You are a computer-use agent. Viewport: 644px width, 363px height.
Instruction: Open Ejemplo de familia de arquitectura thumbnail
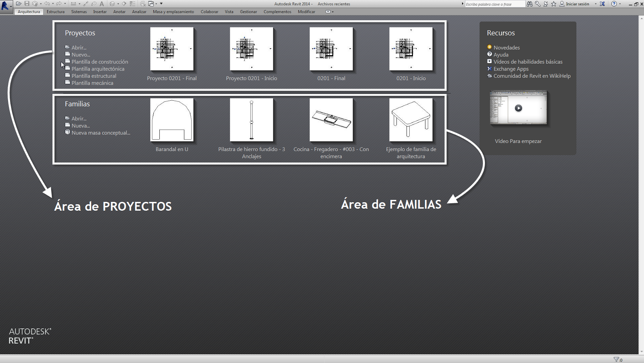click(411, 120)
